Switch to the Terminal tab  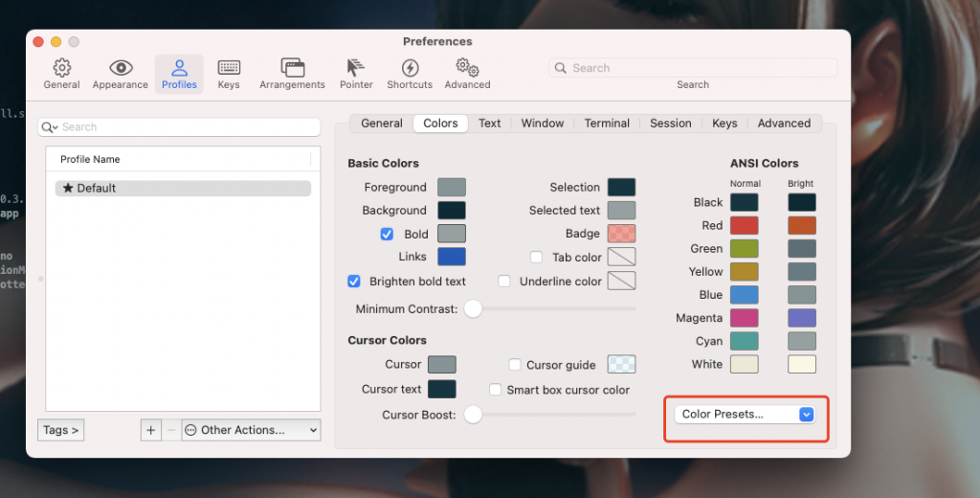(x=607, y=124)
